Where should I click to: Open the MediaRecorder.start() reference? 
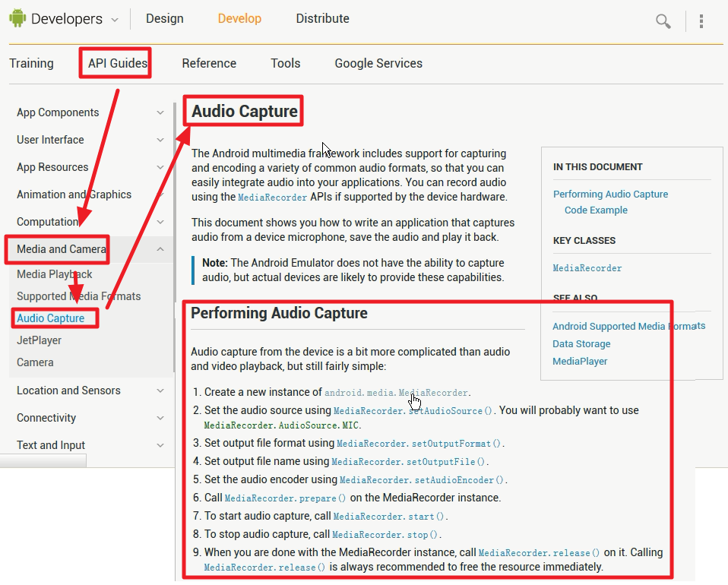pyautogui.click(x=388, y=517)
